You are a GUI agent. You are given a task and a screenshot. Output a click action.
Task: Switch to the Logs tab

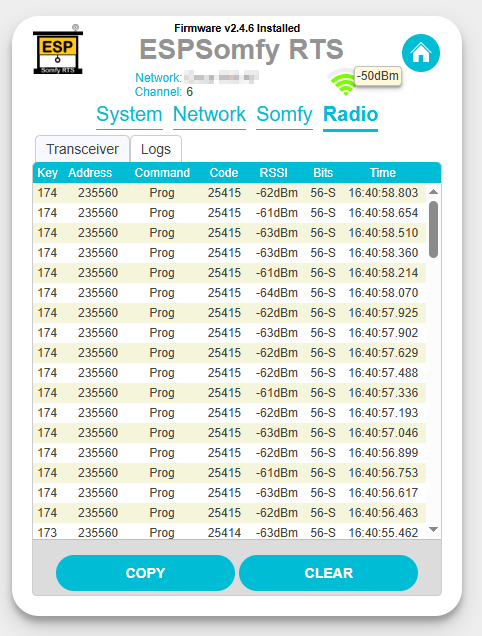(x=156, y=149)
